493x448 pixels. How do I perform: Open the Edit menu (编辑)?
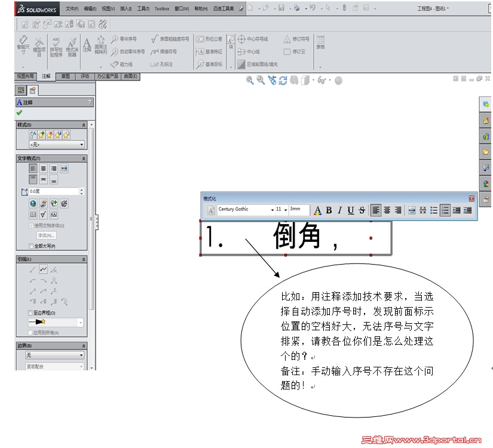[x=90, y=9]
